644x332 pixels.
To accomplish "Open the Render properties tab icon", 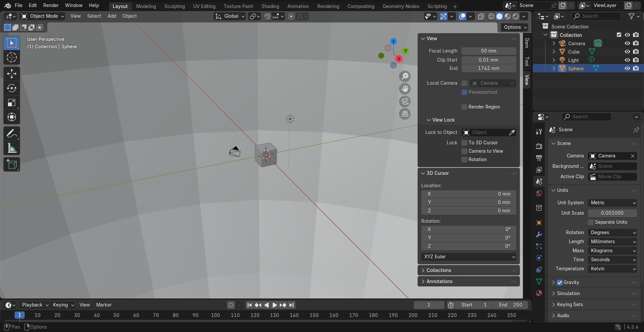I will [539, 146].
